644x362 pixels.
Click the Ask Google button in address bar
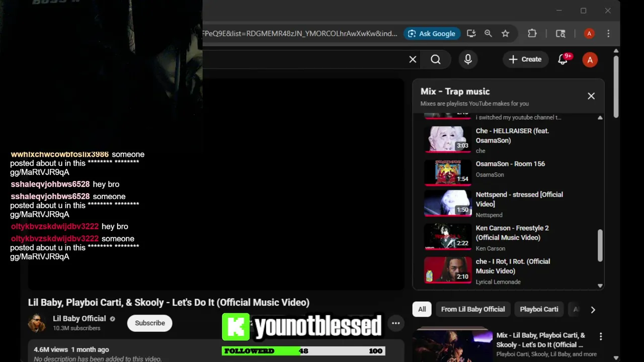coord(432,34)
